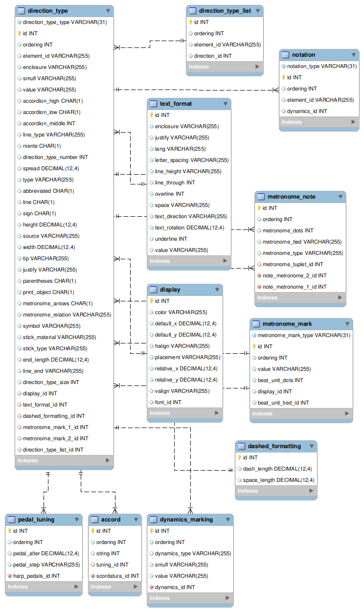Click the dynamics_marking table icon

[153, 520]
